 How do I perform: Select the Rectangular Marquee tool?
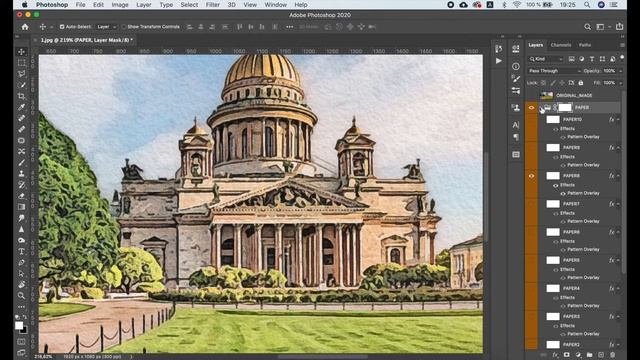point(22,63)
